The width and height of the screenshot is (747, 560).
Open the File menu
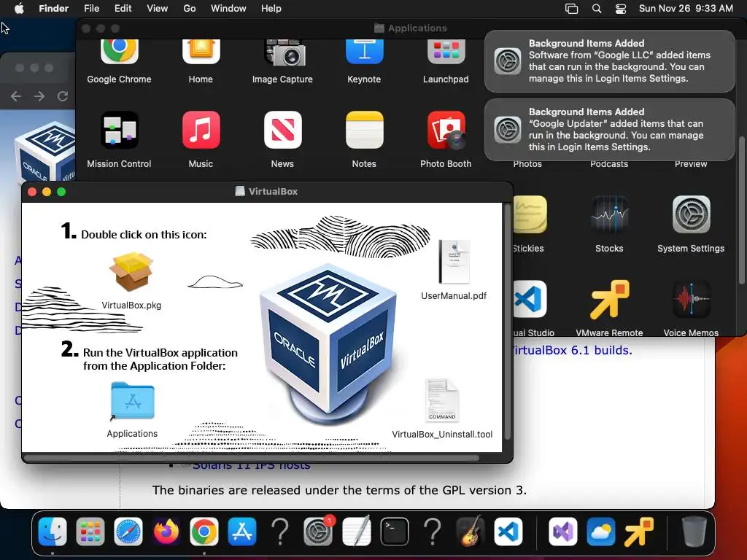point(91,9)
